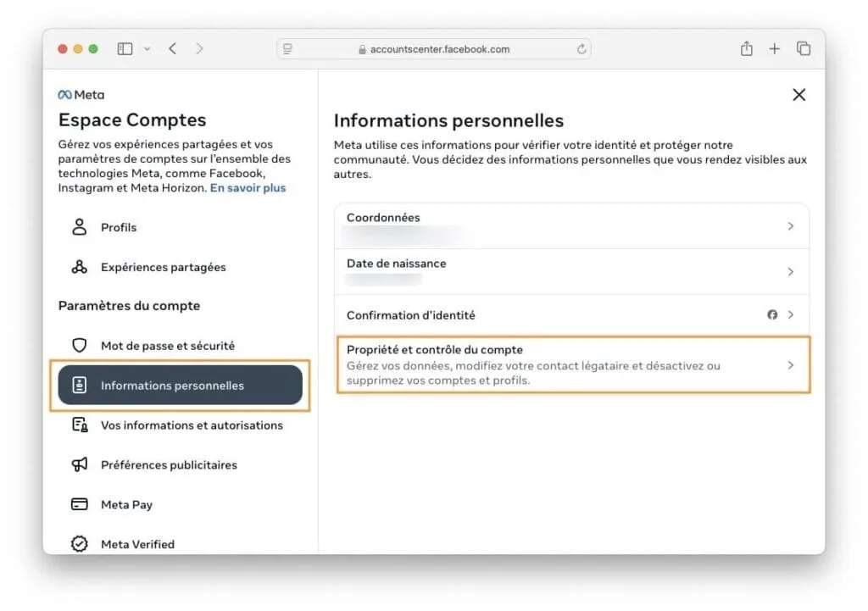Viewport: 868px width, 611px height.
Task: Expand Propriété et contrôle du compte
Action: coord(568,364)
